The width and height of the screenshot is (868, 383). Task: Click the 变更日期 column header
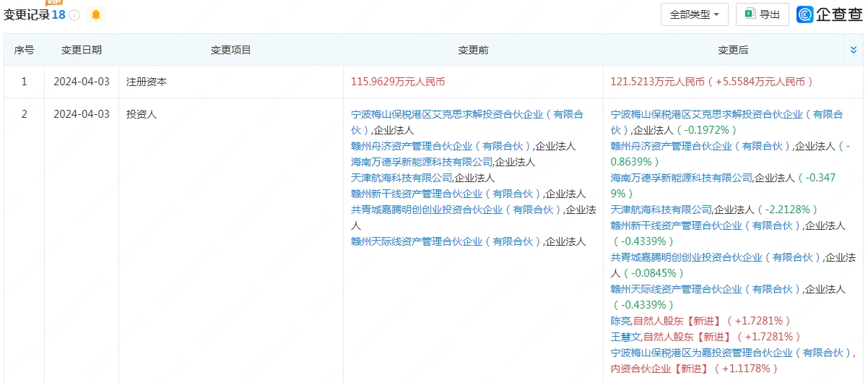point(82,50)
